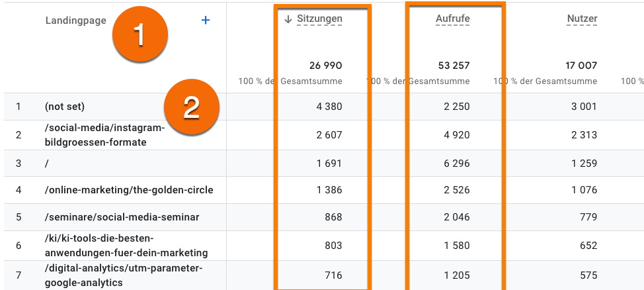
Task: Click the Aufrufe total value 53 257
Action: (454, 66)
